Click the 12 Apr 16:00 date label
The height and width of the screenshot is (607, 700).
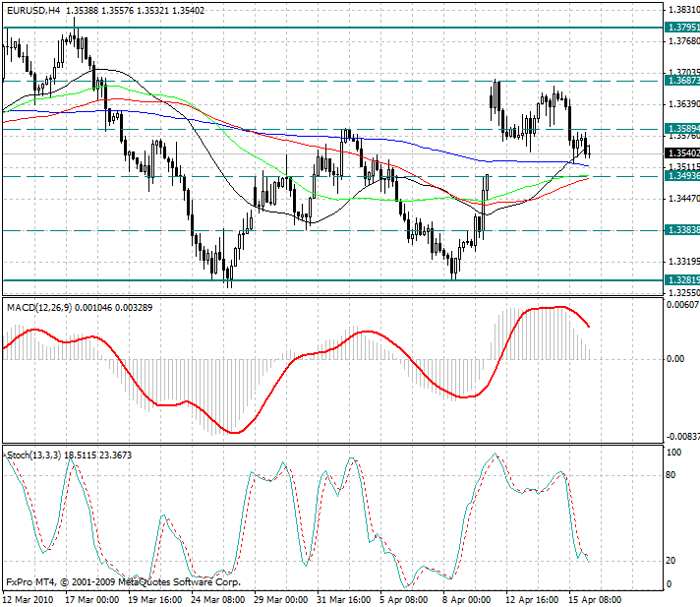(x=532, y=599)
